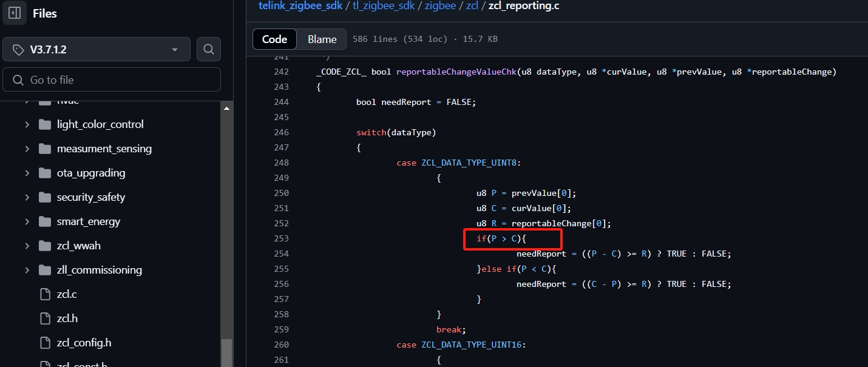
Task: Click the file tree scrollbar up arrow
Action: [x=227, y=109]
